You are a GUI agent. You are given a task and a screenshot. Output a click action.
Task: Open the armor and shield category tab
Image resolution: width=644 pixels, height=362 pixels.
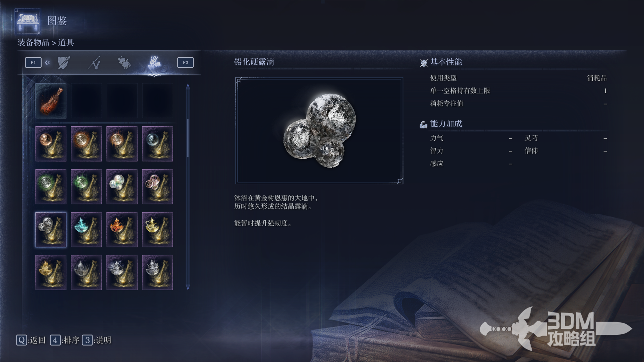(x=64, y=63)
